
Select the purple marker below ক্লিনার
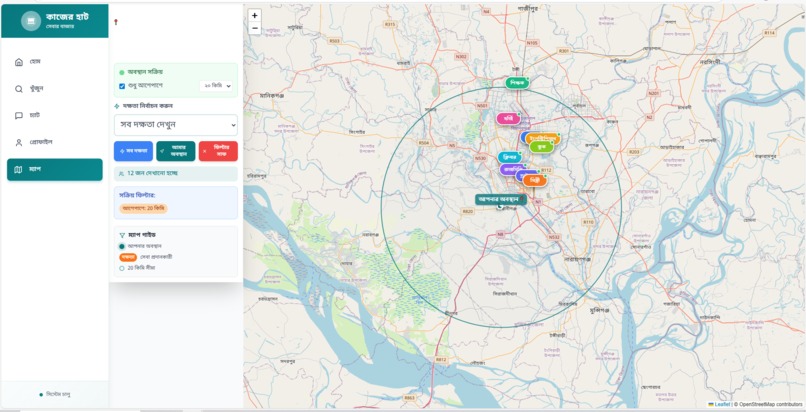(x=511, y=169)
